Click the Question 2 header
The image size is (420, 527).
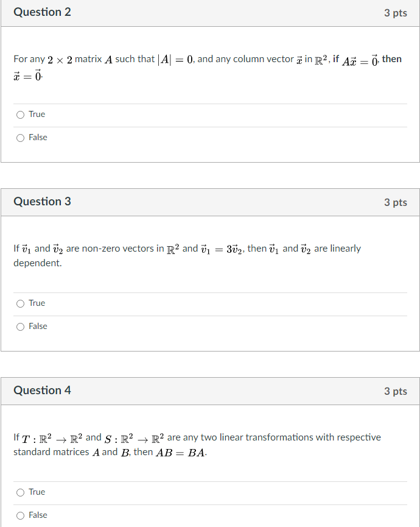[x=42, y=12]
